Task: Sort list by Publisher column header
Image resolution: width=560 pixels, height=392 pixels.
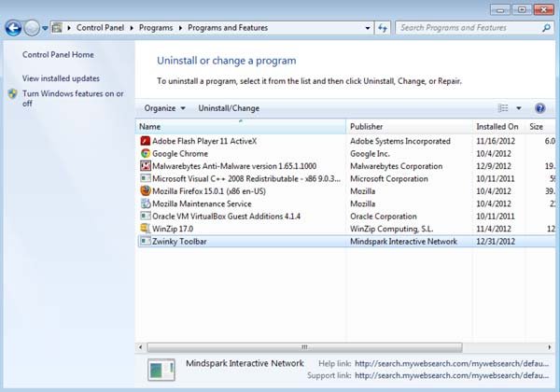Action: (x=366, y=126)
